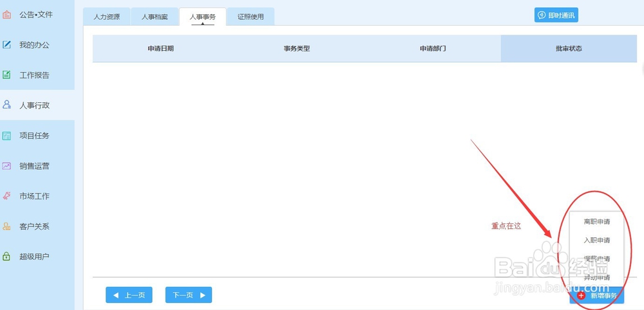Viewport: 644px width, 310px height.
Task: Click the 工作报告 sidebar icon
Action: click(x=6, y=75)
